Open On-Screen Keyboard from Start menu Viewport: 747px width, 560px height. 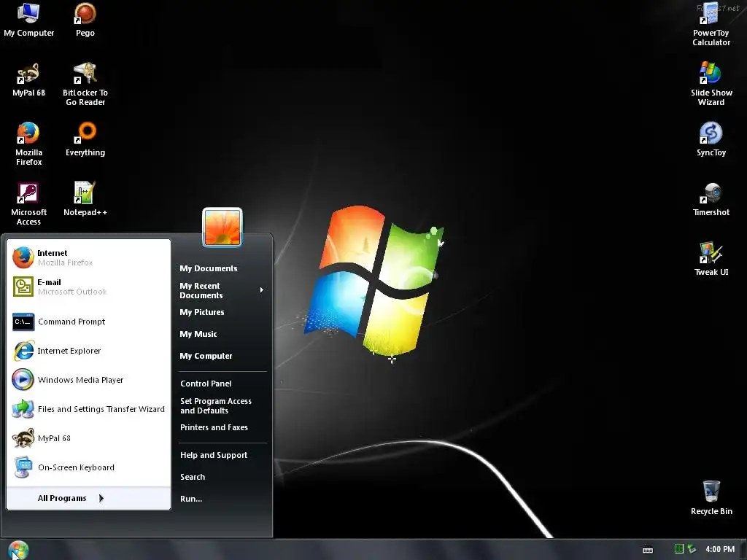(88, 467)
